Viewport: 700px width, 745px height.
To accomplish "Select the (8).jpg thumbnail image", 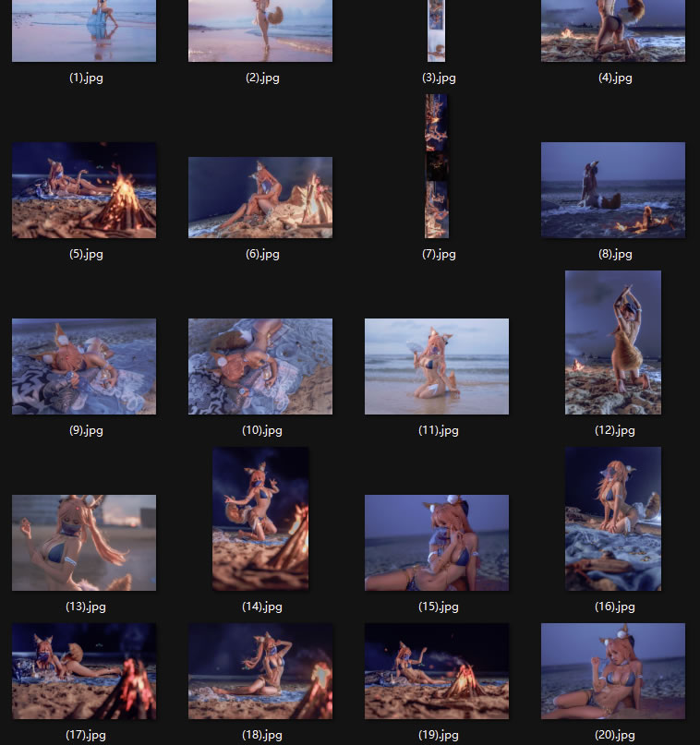I will click(613, 190).
